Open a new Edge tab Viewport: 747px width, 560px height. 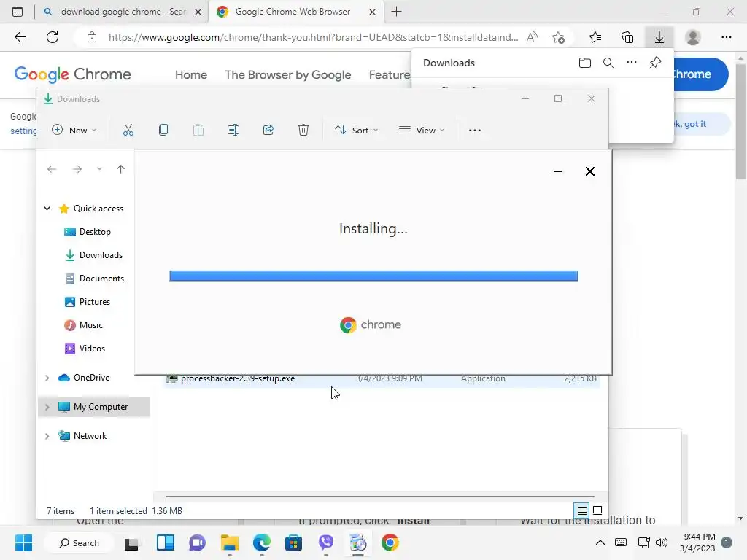396,12
